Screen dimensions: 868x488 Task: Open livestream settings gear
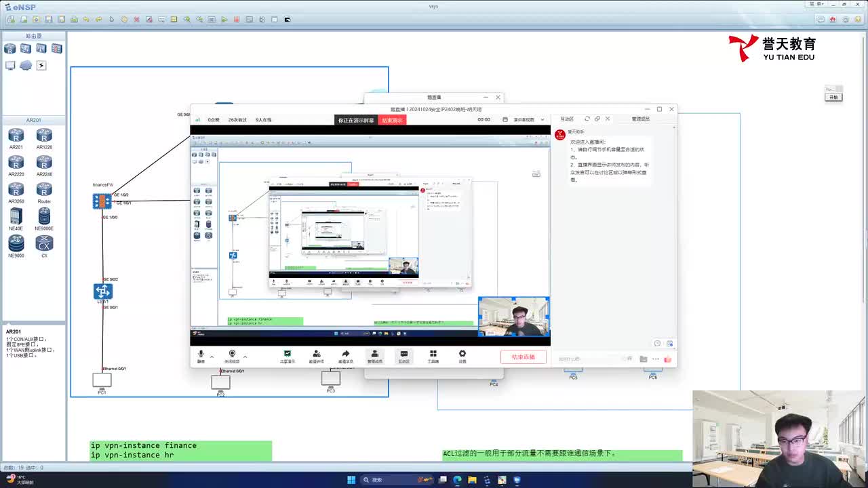[462, 357]
